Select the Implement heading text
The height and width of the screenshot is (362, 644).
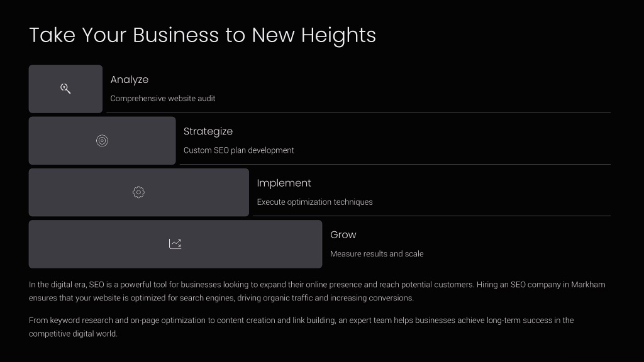(284, 183)
